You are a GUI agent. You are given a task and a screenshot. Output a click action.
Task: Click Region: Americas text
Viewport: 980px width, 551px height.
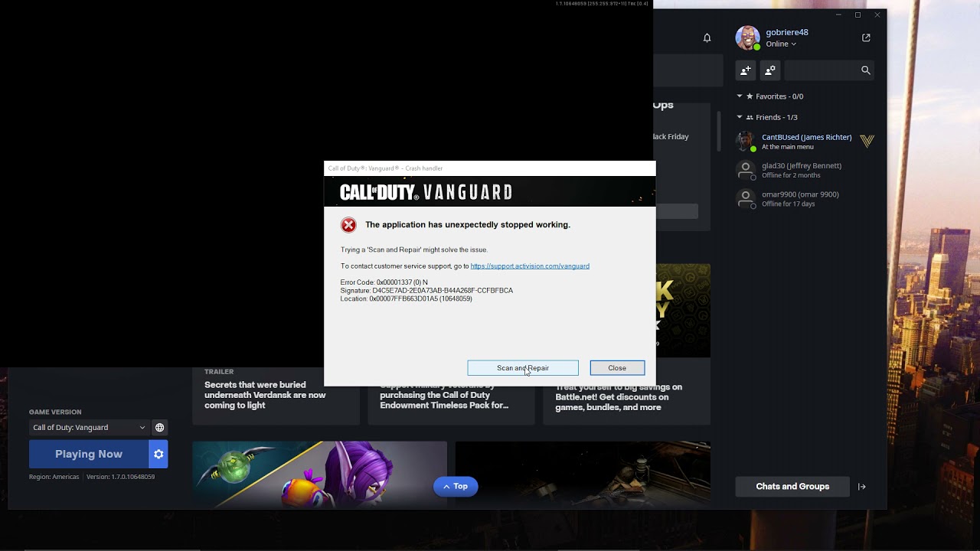54,477
